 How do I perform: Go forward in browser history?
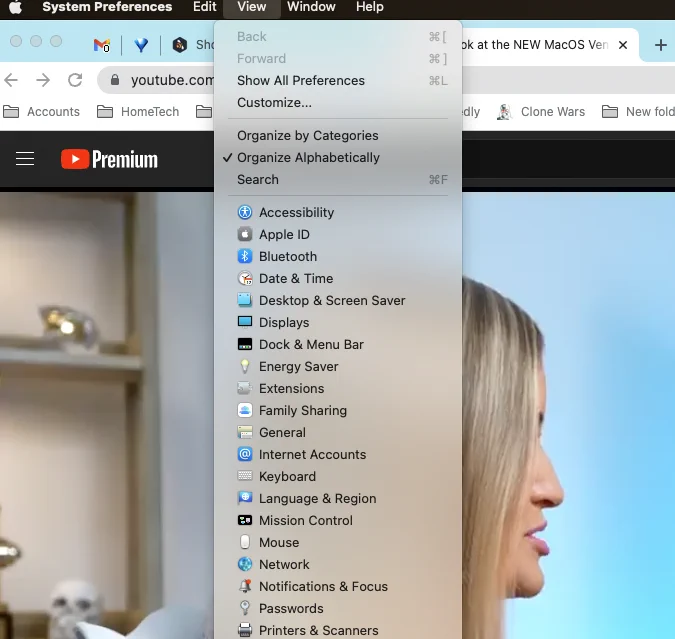(43, 80)
